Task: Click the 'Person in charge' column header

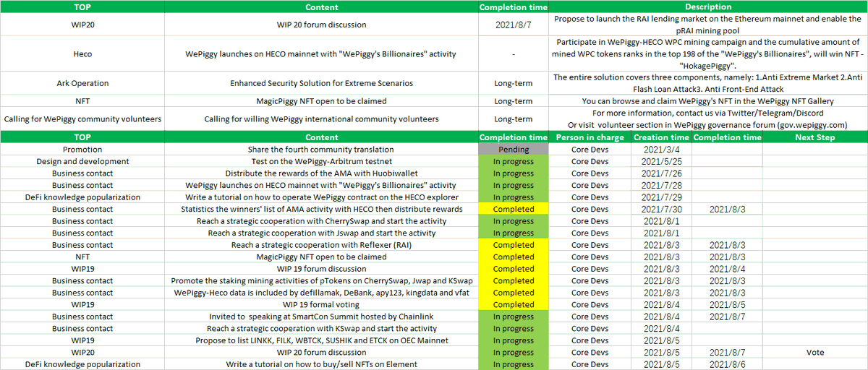Action: click(x=589, y=137)
